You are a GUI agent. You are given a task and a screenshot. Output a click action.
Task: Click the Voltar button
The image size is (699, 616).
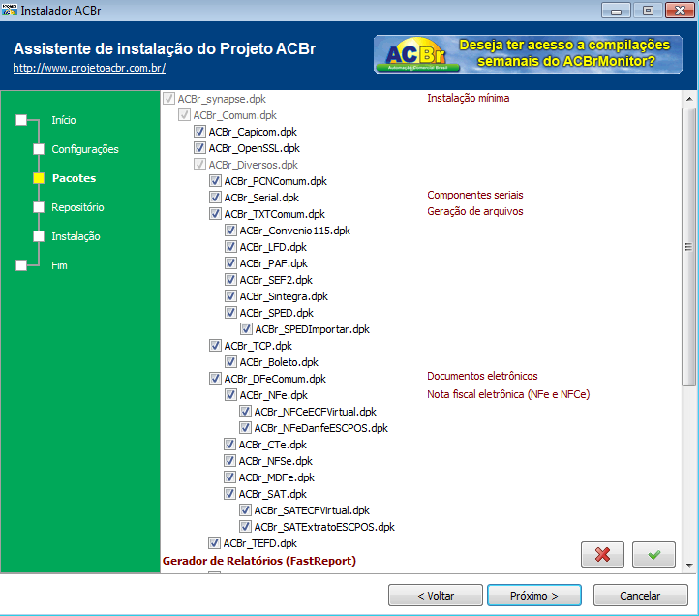(436, 596)
